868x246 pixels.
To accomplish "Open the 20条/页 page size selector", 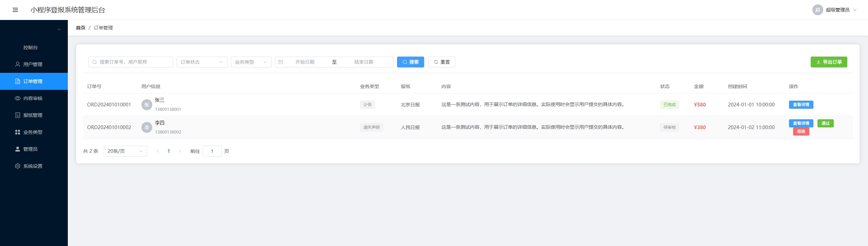I will pyautogui.click(x=125, y=151).
